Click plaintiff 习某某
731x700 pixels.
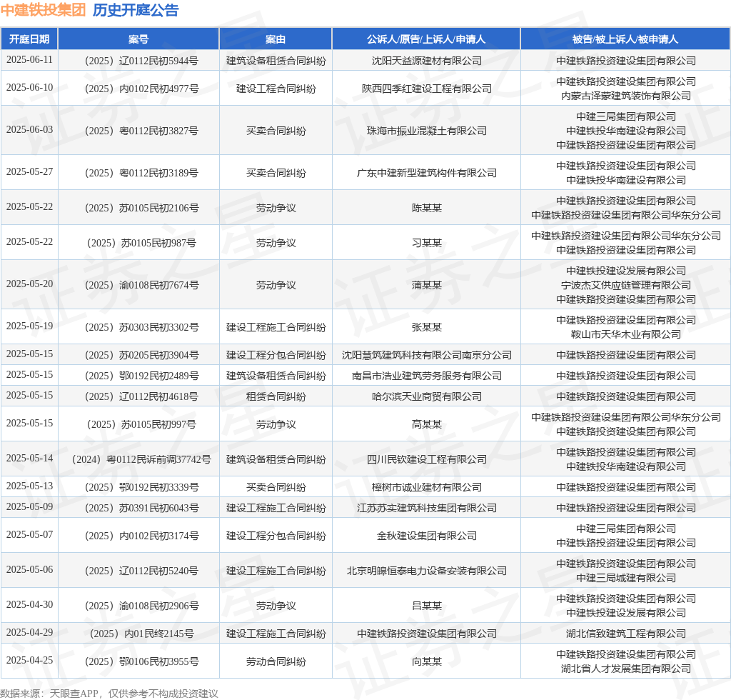pyautogui.click(x=427, y=243)
